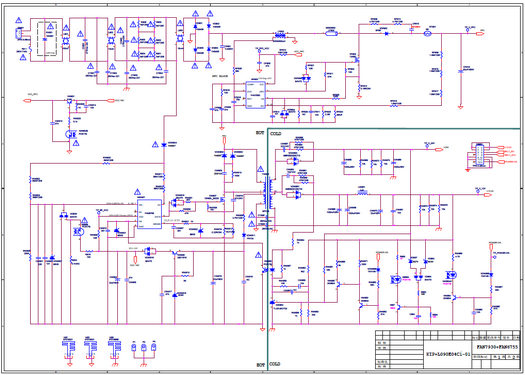Click the ground symbol under top-right capacitor
The image size is (525, 375).
[x=460, y=106]
